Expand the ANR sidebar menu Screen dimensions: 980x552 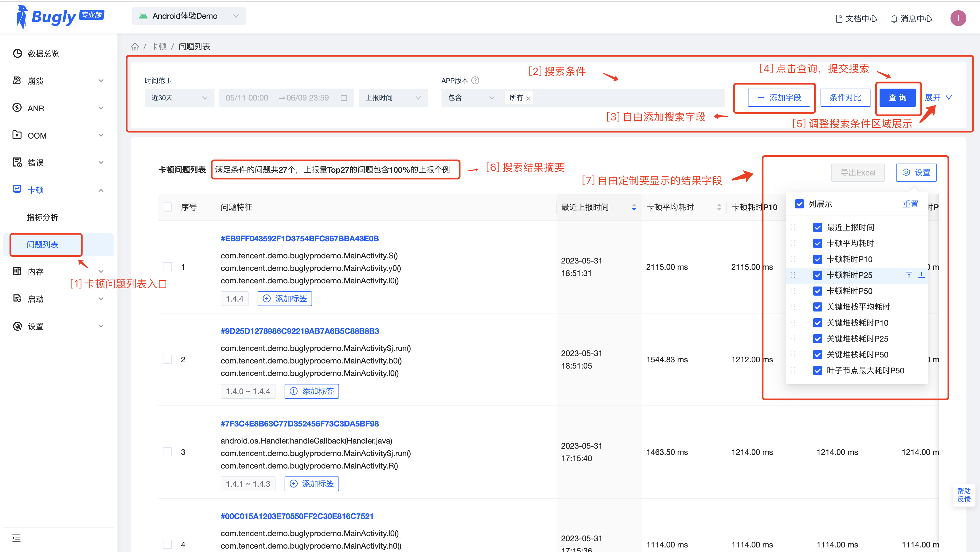click(101, 108)
